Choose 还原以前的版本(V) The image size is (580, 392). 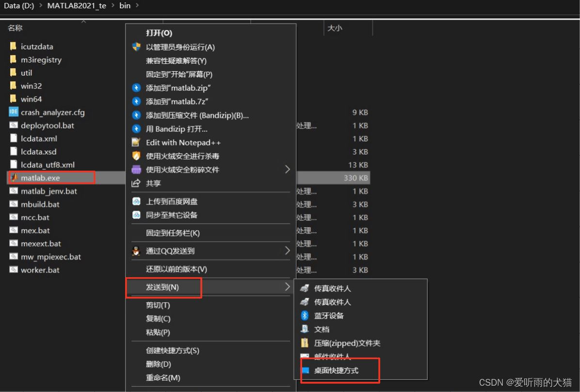(x=177, y=269)
